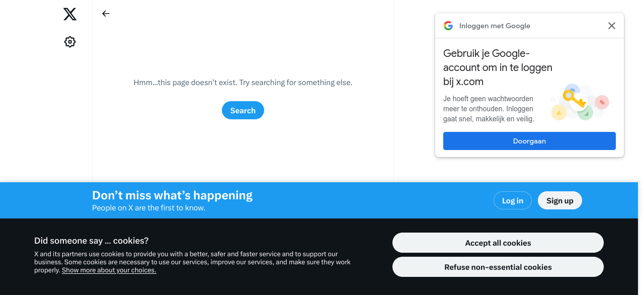Go back using the left arrow
This screenshot has width=644, height=295.
(x=106, y=14)
